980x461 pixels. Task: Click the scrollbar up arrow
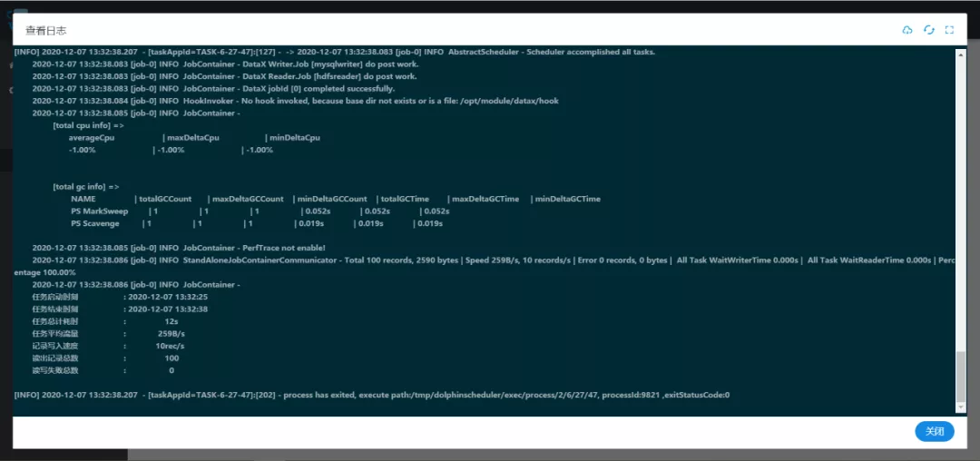click(961, 53)
